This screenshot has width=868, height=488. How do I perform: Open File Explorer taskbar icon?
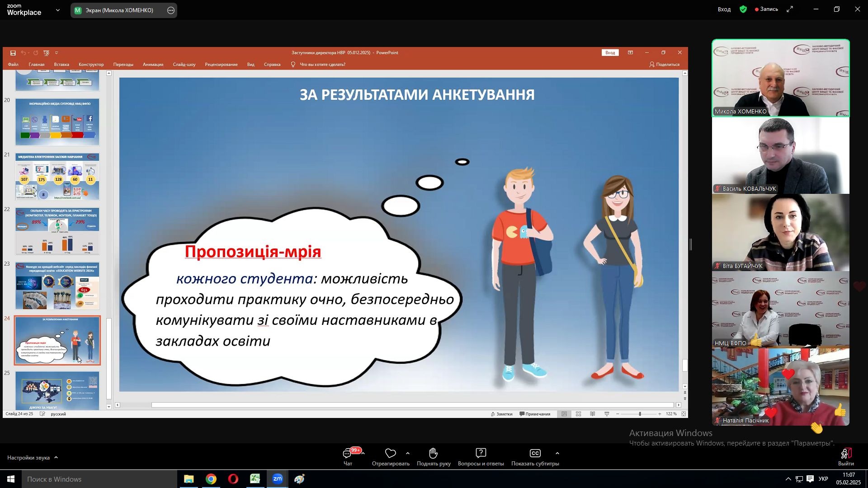pos(189,479)
